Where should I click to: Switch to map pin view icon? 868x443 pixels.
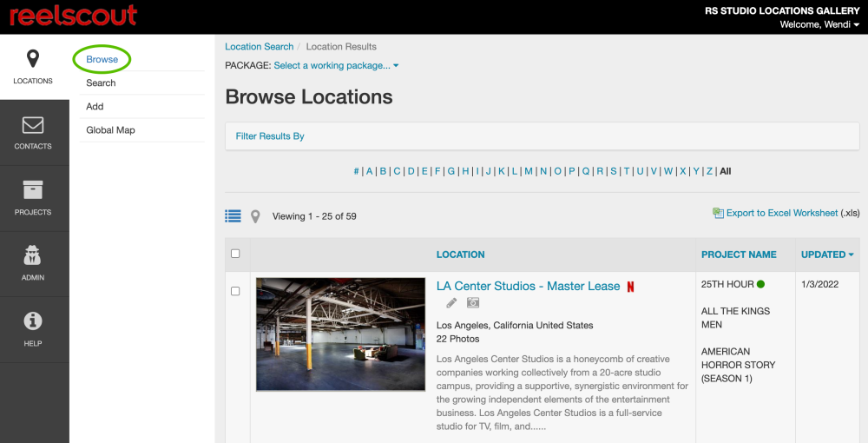click(x=255, y=216)
